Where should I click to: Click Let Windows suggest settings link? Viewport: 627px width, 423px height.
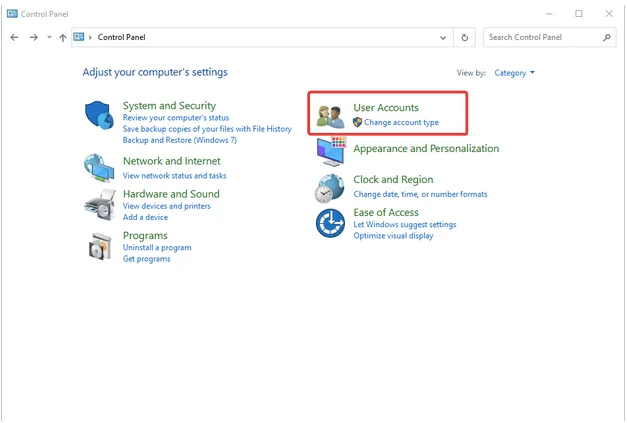[405, 224]
